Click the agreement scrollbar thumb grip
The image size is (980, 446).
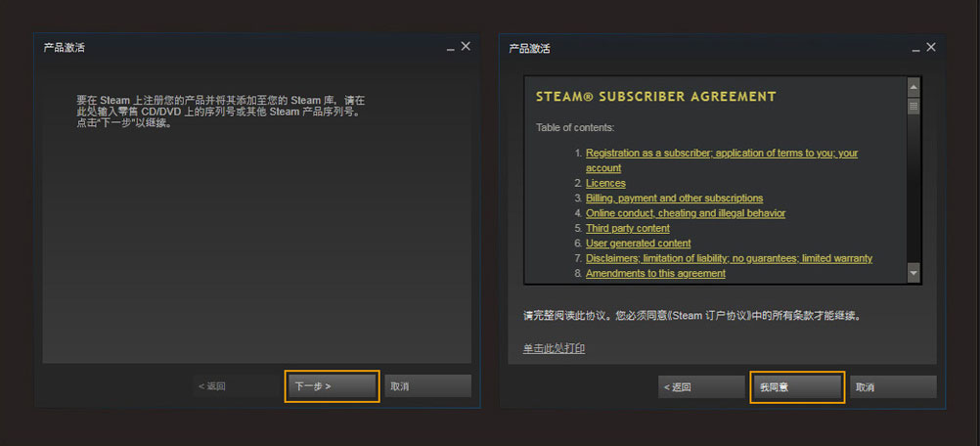pyautogui.click(x=913, y=107)
